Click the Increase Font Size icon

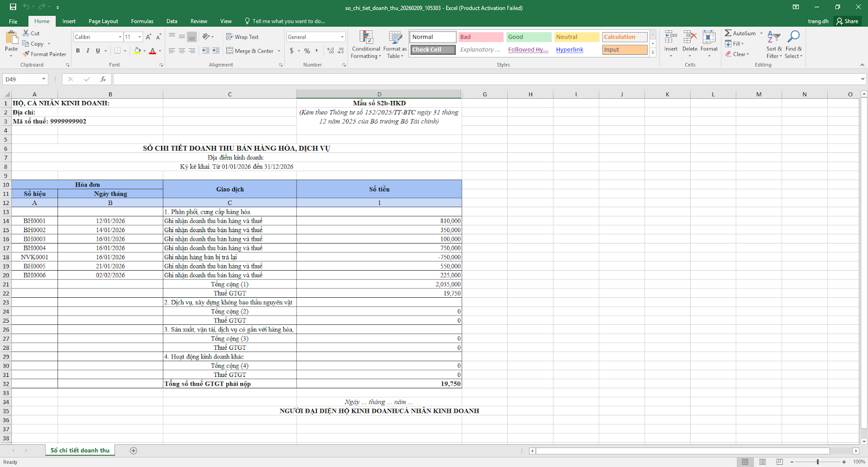pyautogui.click(x=149, y=37)
